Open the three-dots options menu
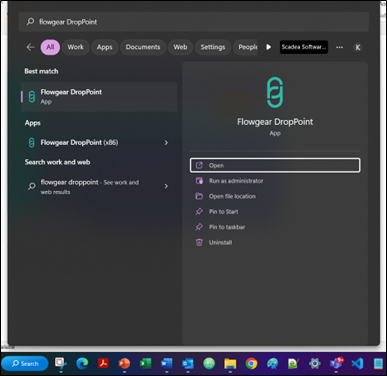Viewport: 387px width, 376px height. [x=339, y=47]
